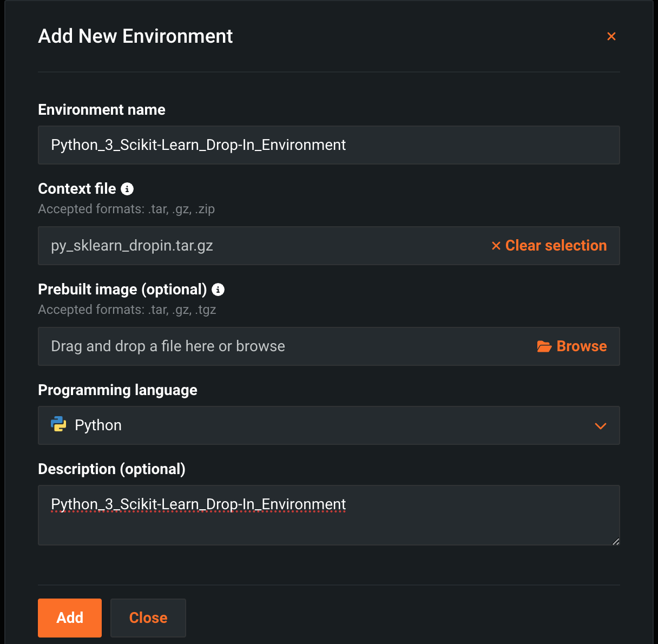The height and width of the screenshot is (644, 658).
Task: Focus the Environment name text field
Action: click(x=328, y=145)
